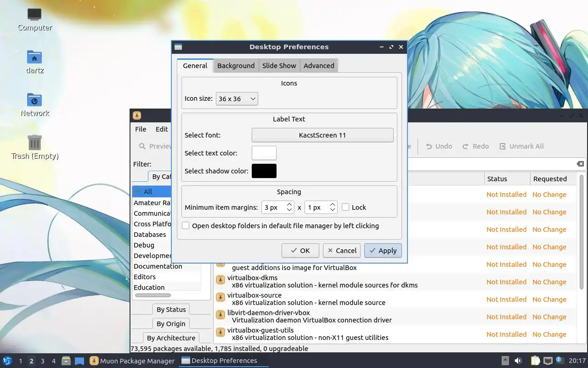
Task: Switch to the Background tab
Action: 236,66
